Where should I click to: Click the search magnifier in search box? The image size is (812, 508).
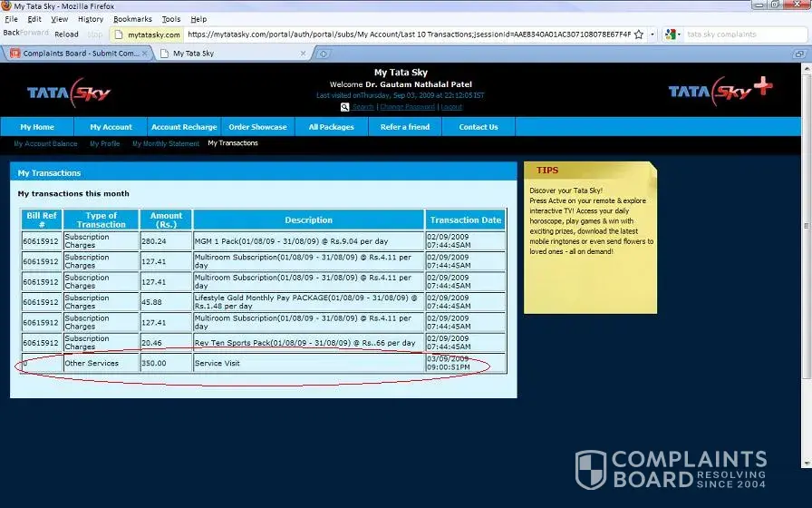803,34
